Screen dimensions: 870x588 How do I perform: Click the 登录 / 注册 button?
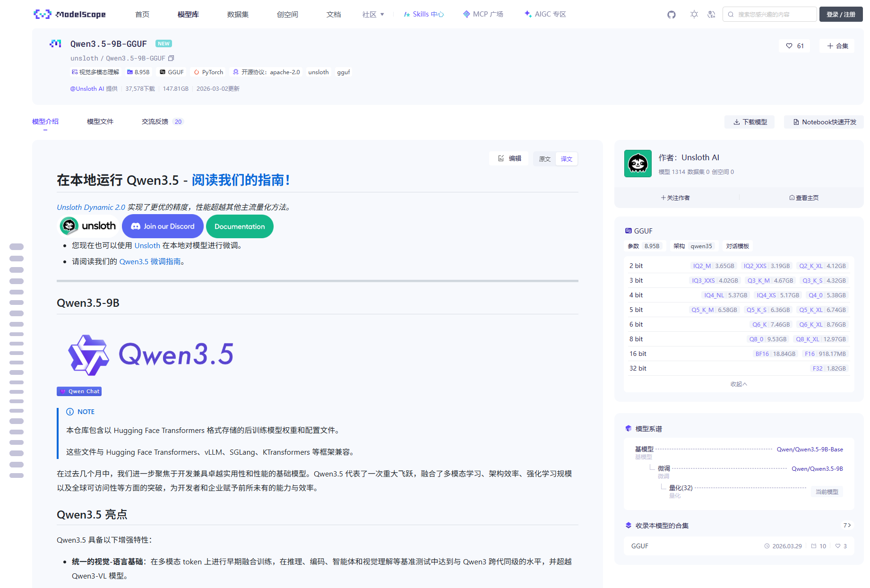pos(841,15)
